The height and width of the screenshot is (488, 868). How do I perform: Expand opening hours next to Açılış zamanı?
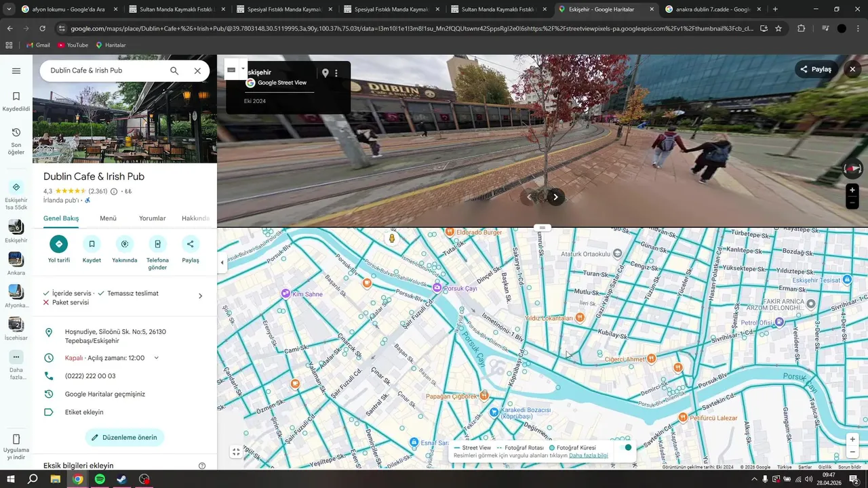[156, 358]
